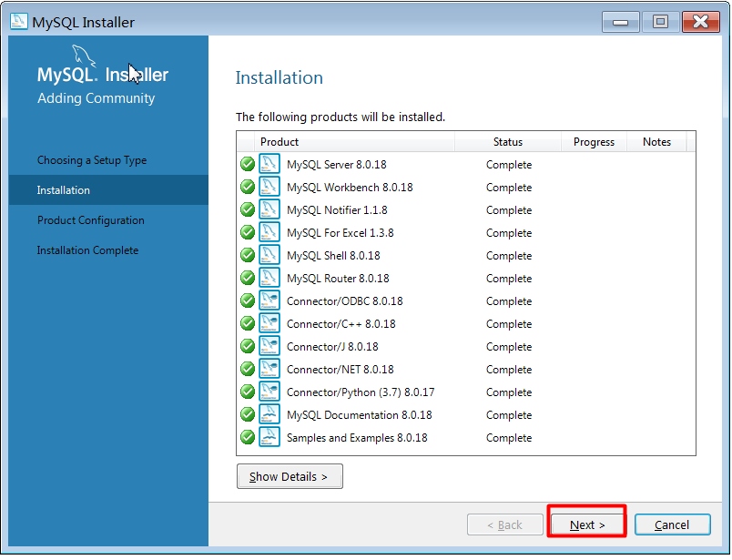
Task: Click green checkmark beside Connector/NET
Action: point(248,370)
